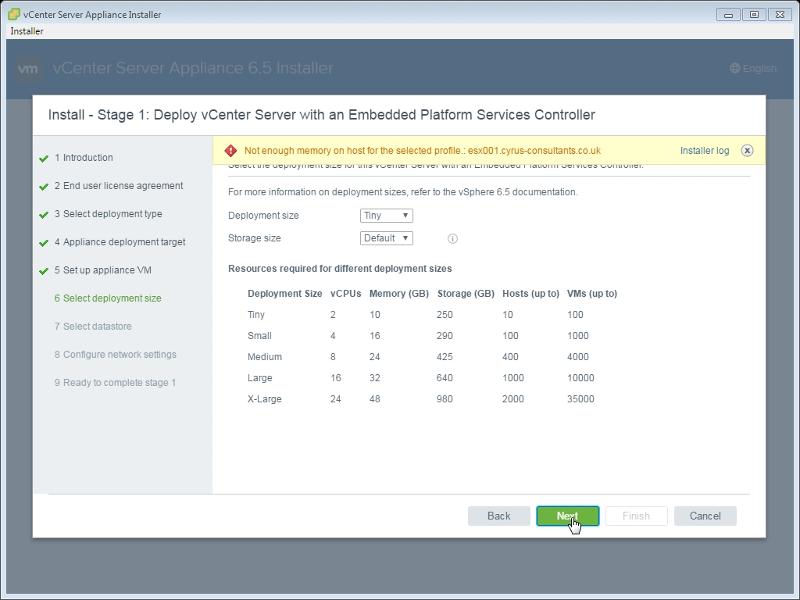This screenshot has height=600, width=800.
Task: Click the VMs (up to) column header
Action: [x=592, y=294]
